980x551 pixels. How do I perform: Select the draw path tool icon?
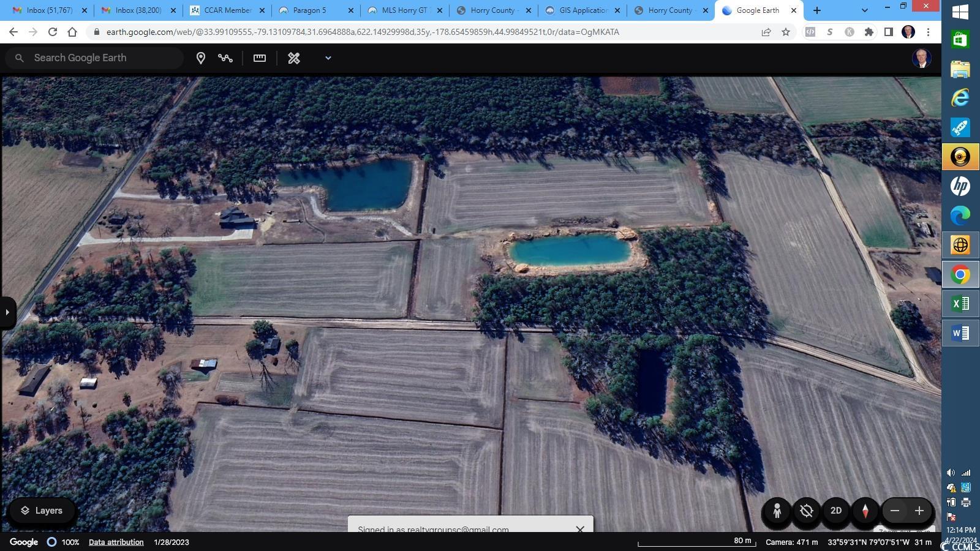[225, 58]
